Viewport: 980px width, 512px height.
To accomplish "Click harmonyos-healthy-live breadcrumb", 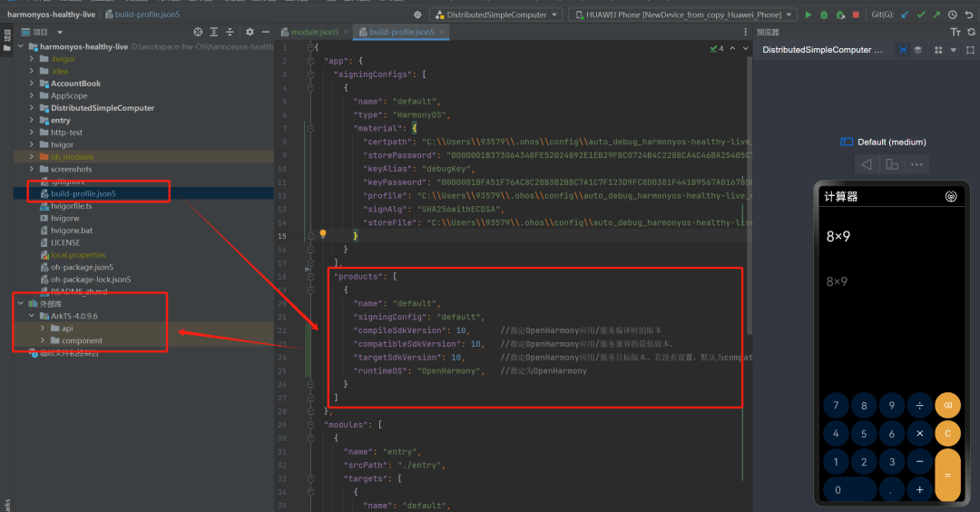I will pyautogui.click(x=51, y=15).
